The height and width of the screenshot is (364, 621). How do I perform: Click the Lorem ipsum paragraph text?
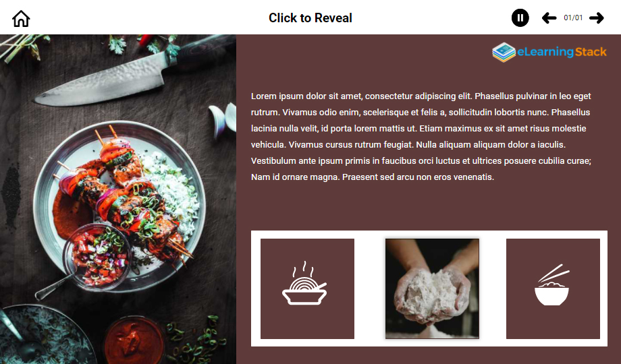coord(421,136)
